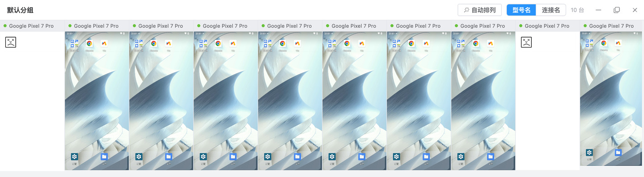Click the fifth device's screen wallpaper thumbnail

click(x=290, y=101)
